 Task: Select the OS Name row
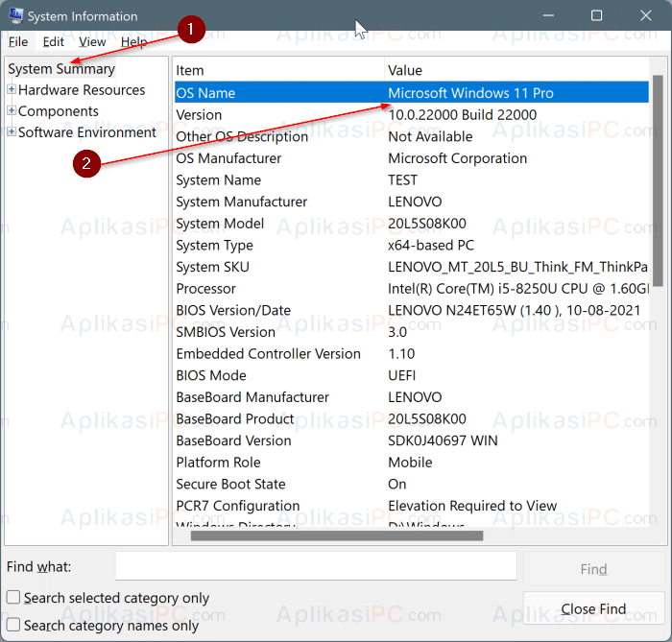click(x=412, y=92)
